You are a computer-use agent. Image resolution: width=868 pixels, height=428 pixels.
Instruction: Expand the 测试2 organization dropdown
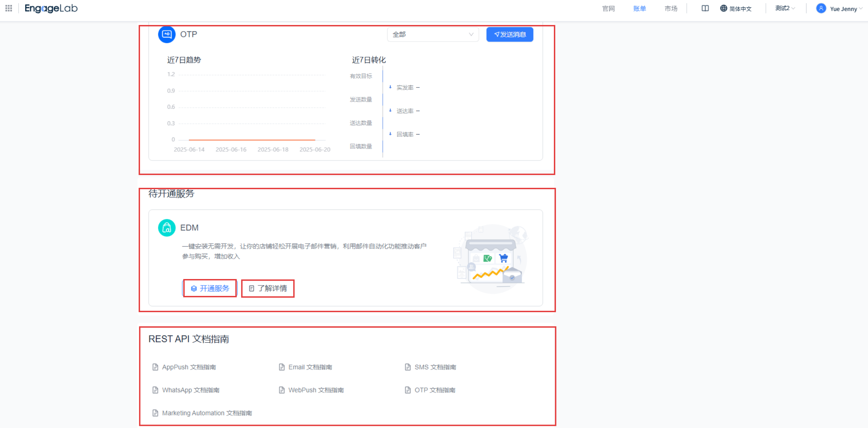click(x=785, y=8)
